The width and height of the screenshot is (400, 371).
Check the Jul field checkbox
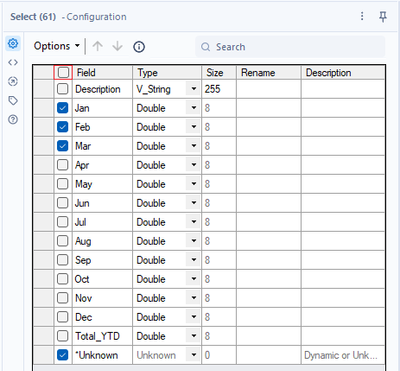coord(63,222)
